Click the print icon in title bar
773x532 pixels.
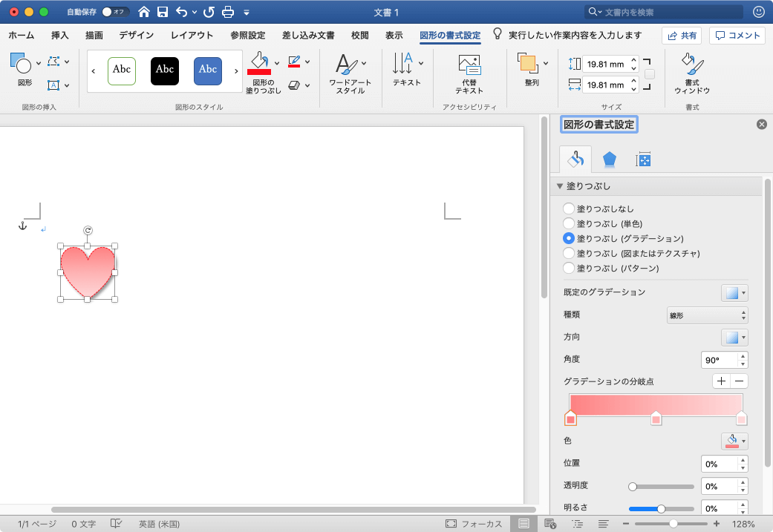coord(228,12)
